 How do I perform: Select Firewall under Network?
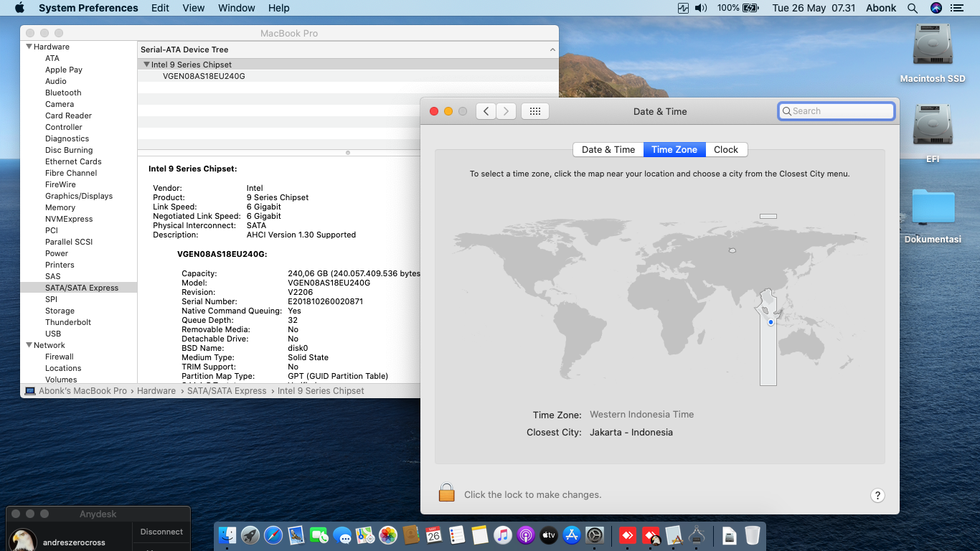(x=60, y=357)
